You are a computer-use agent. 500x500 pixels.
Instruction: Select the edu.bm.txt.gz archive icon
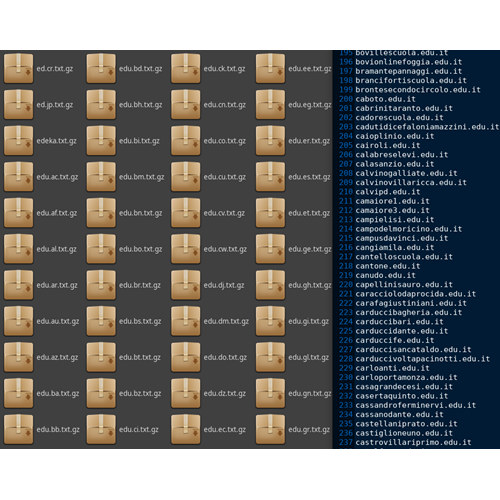coord(101,177)
